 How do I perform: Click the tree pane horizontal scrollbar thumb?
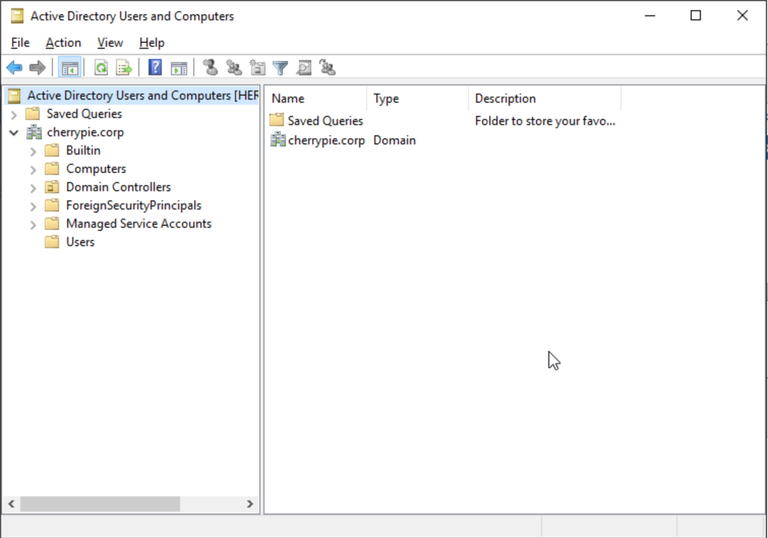tap(100, 504)
